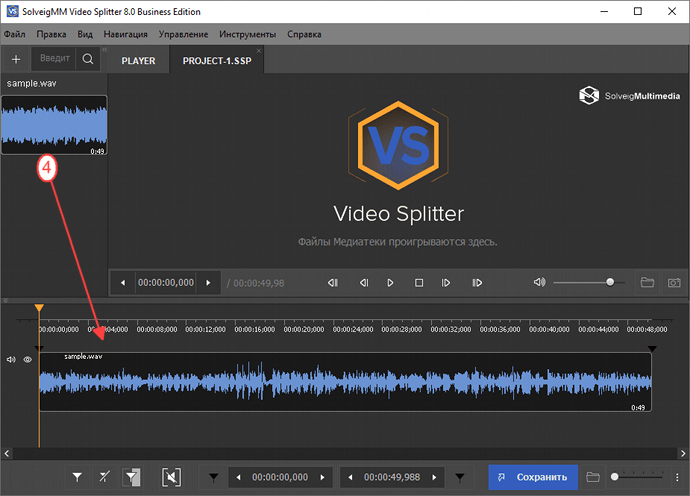Click the cut selected fragment scissors button
Viewport: 690px width, 496px height.
172,477
